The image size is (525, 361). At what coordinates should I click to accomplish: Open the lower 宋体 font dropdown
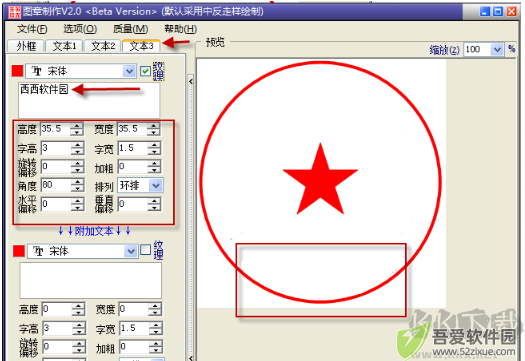[x=131, y=251]
